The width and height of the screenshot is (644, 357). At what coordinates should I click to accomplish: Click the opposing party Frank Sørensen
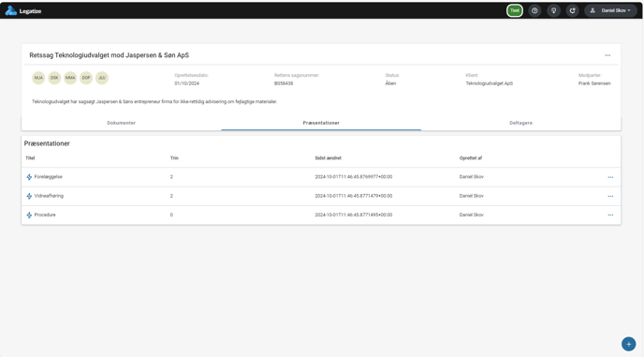coord(594,83)
